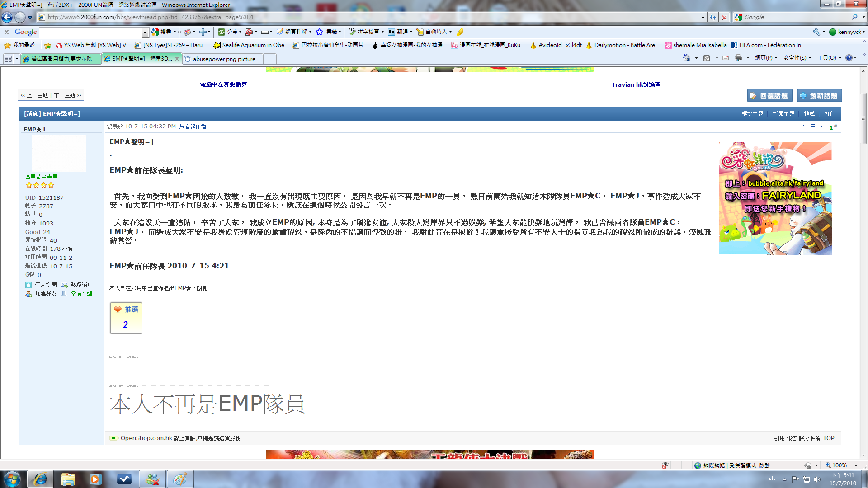Click the stop loading X icon
868x488 pixels.
point(724,17)
